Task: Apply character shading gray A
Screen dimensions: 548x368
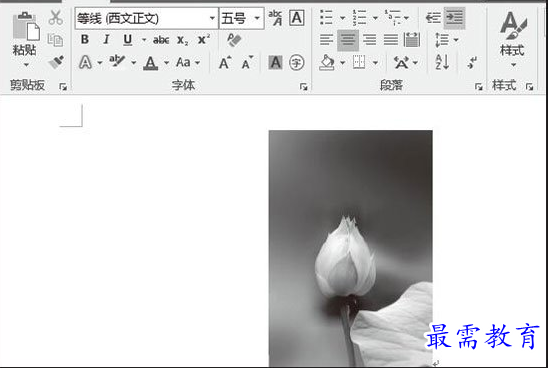Action: pos(275,63)
